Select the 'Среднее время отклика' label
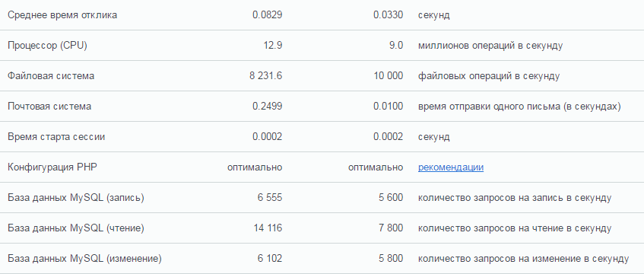This screenshot has width=644, height=274. click(62, 15)
